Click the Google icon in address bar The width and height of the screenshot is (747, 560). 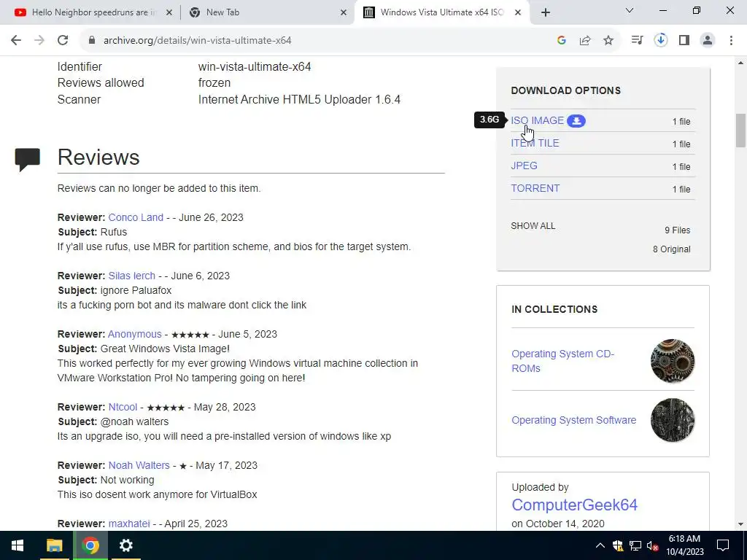click(562, 41)
